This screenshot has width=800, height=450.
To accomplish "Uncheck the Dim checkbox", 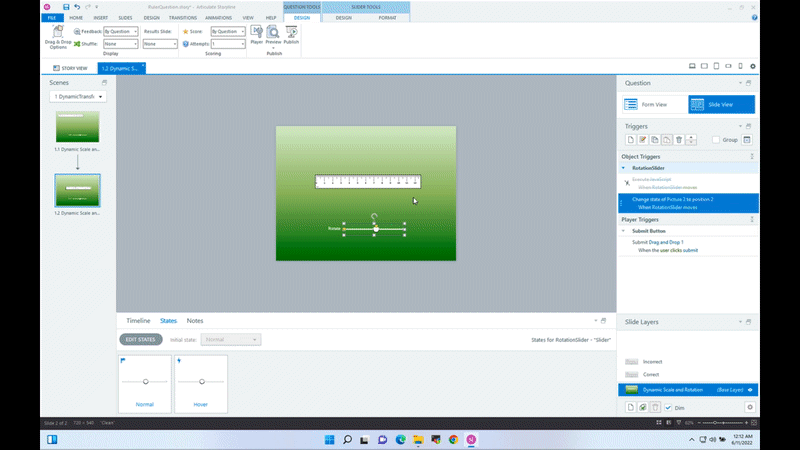I will (668, 407).
